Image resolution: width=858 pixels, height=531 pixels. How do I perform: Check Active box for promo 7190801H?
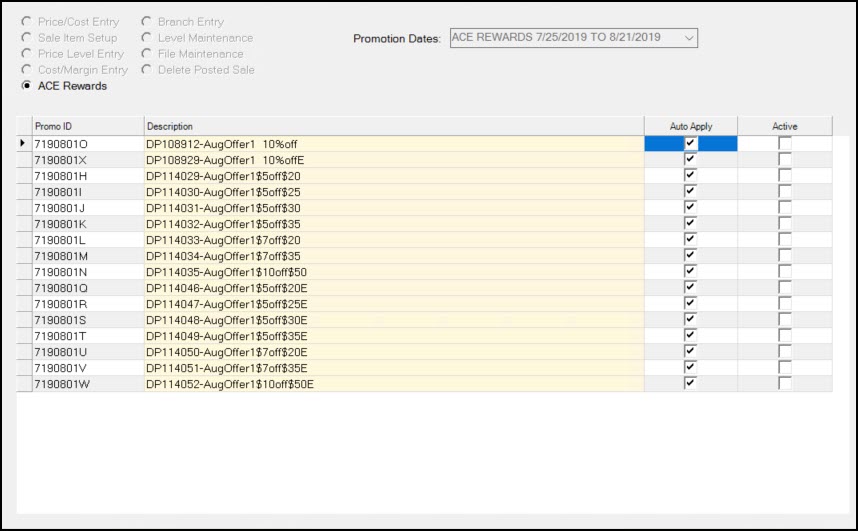[x=785, y=176]
